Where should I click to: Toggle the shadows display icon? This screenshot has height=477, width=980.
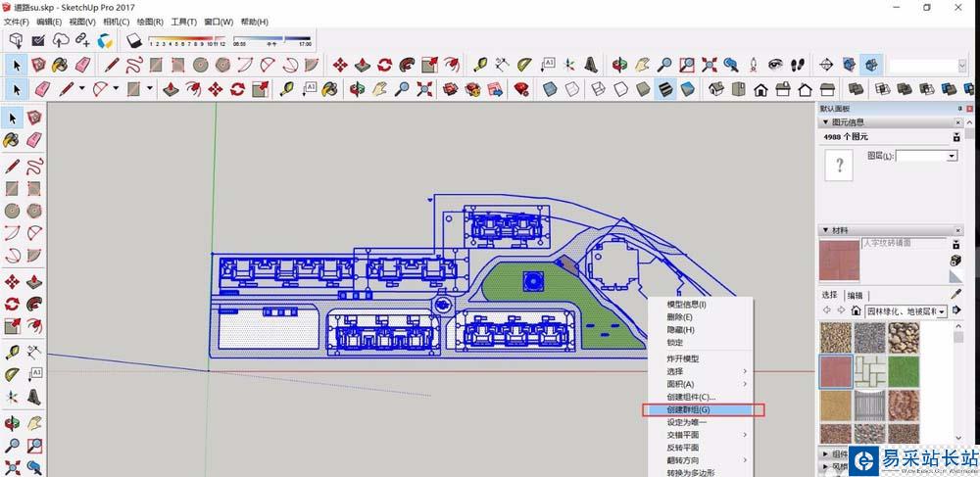pos(135,40)
